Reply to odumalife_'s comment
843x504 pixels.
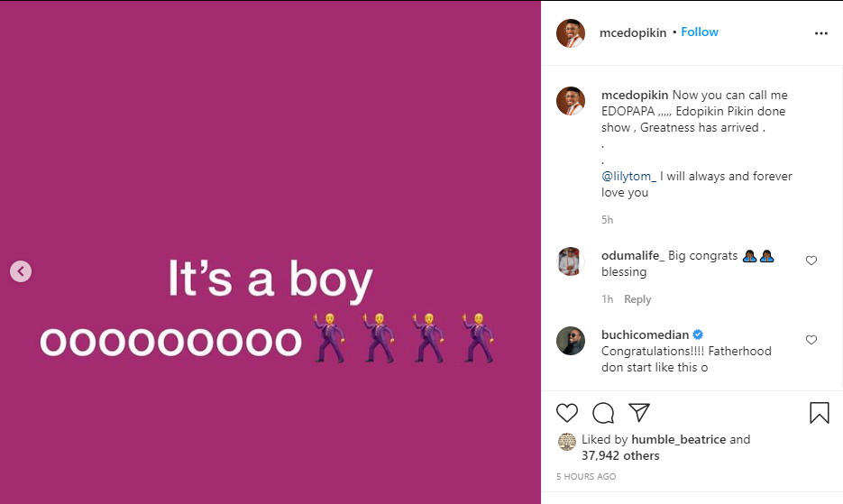click(637, 299)
